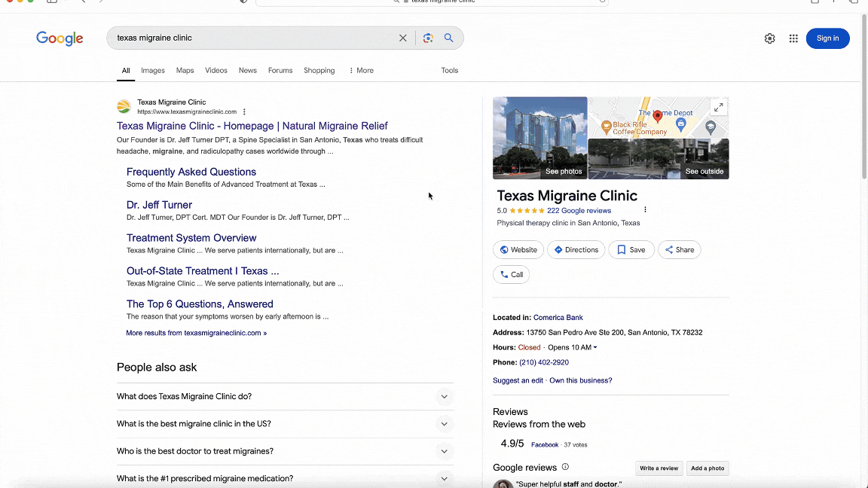Open Frequently Asked Questions sitelink
The height and width of the screenshot is (488, 868).
191,172
